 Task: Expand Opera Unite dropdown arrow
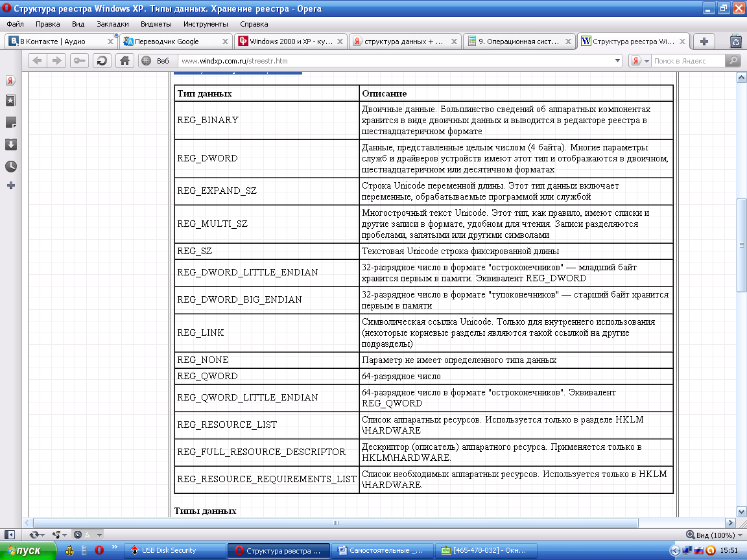[x=64, y=535]
